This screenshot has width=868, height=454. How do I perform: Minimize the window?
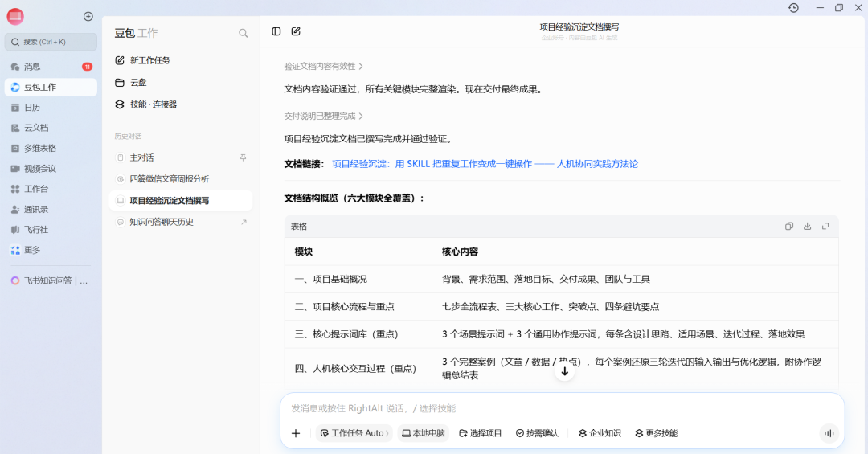pos(820,8)
